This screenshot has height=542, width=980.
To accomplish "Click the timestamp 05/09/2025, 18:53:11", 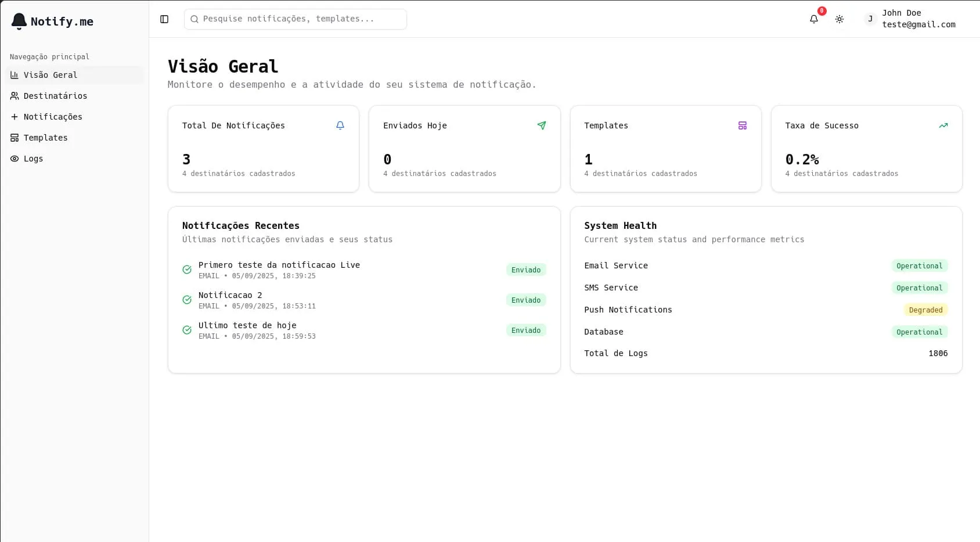I will [x=274, y=306].
